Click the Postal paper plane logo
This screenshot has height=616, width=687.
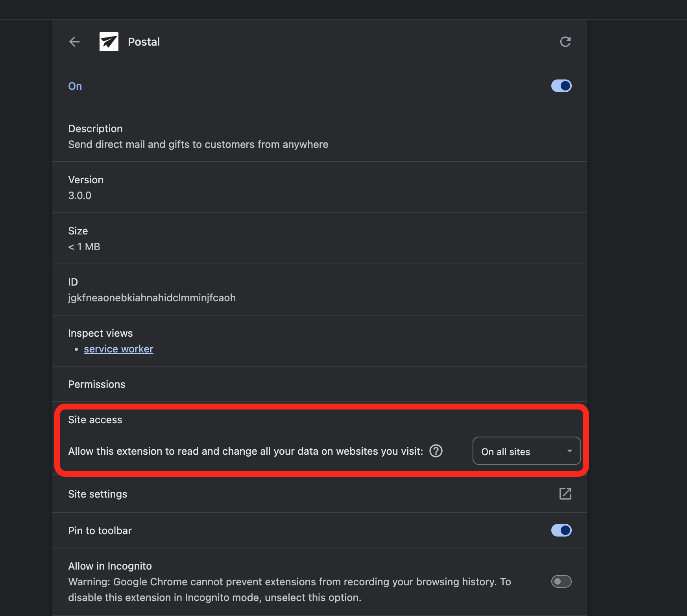pos(109,42)
